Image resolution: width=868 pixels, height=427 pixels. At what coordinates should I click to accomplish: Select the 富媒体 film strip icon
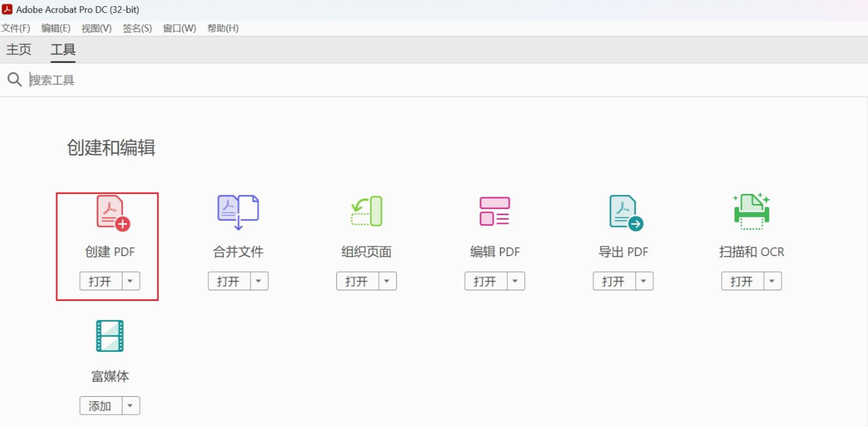(x=109, y=336)
